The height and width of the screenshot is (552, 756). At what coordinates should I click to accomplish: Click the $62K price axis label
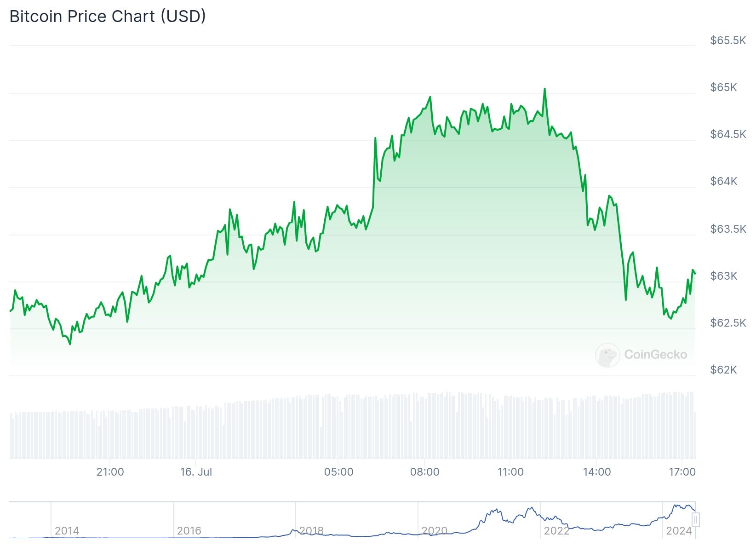pyautogui.click(x=723, y=370)
